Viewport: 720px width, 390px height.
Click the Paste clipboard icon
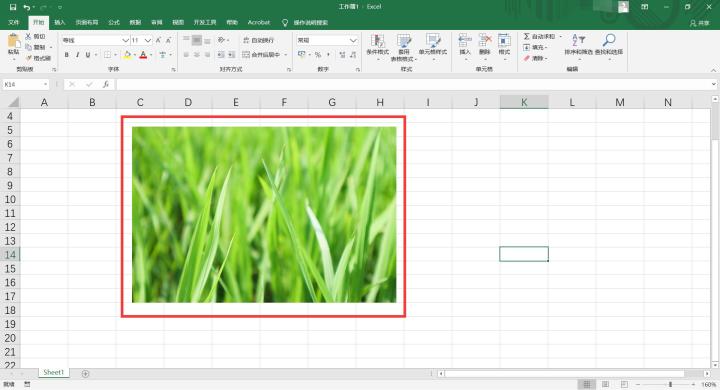(x=14, y=41)
